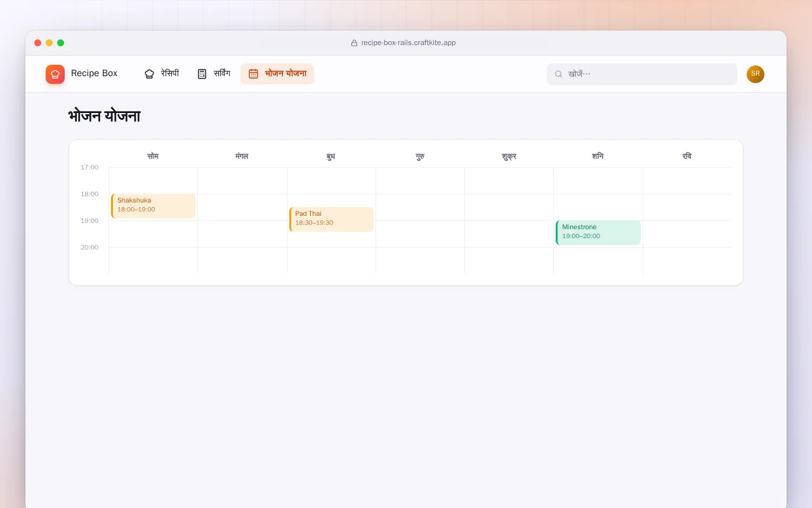Screen dimensions: 812x508
Task: Click the Recipe Box brand name
Action: click(x=94, y=74)
